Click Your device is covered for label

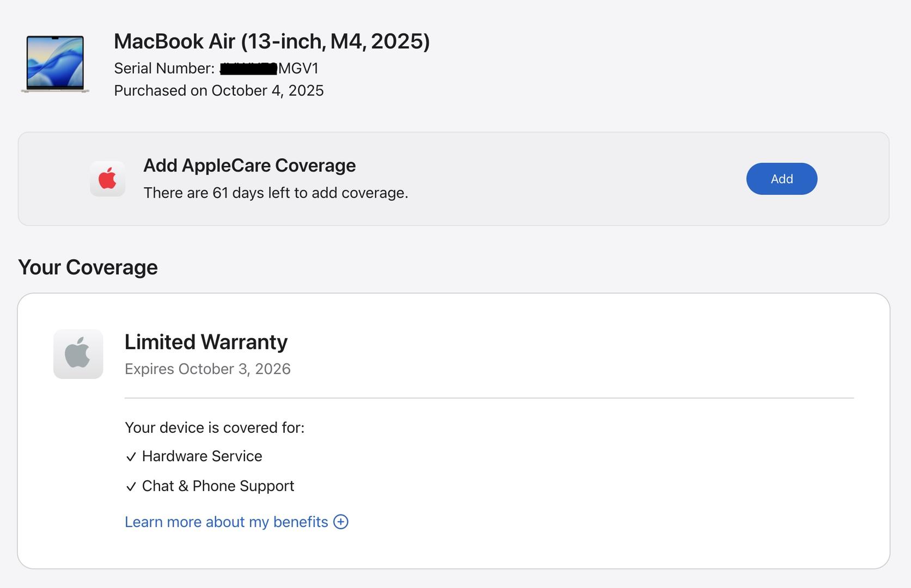pyautogui.click(x=215, y=427)
